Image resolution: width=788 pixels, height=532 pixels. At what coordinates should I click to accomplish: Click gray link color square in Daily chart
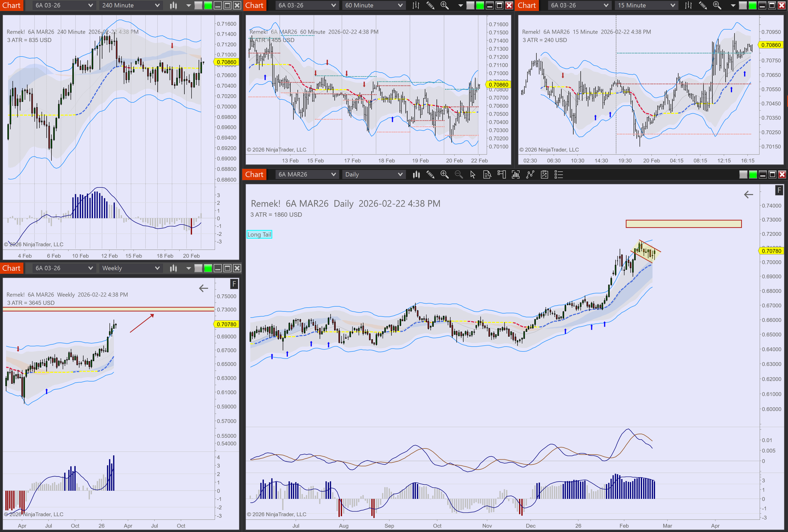click(743, 175)
